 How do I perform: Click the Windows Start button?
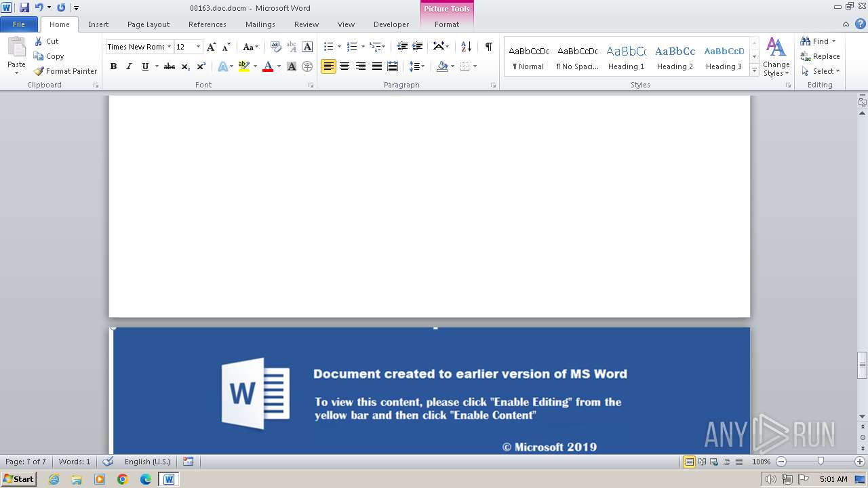[18, 479]
